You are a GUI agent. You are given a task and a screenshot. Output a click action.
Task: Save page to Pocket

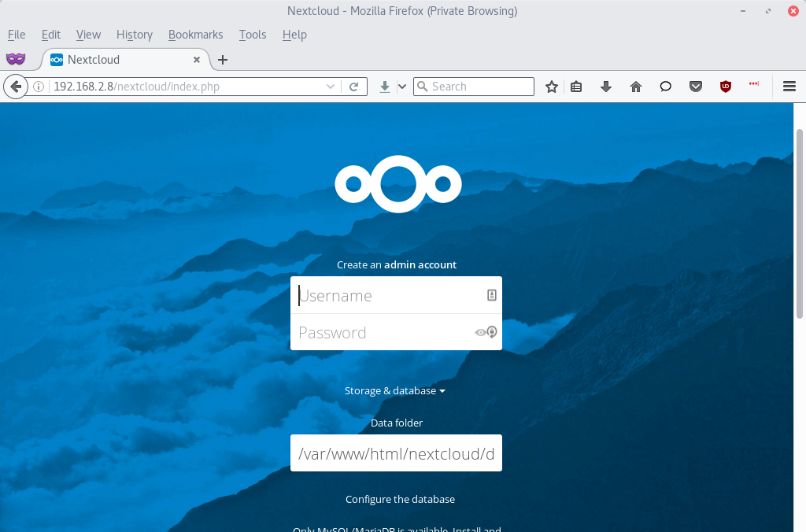pos(696,87)
